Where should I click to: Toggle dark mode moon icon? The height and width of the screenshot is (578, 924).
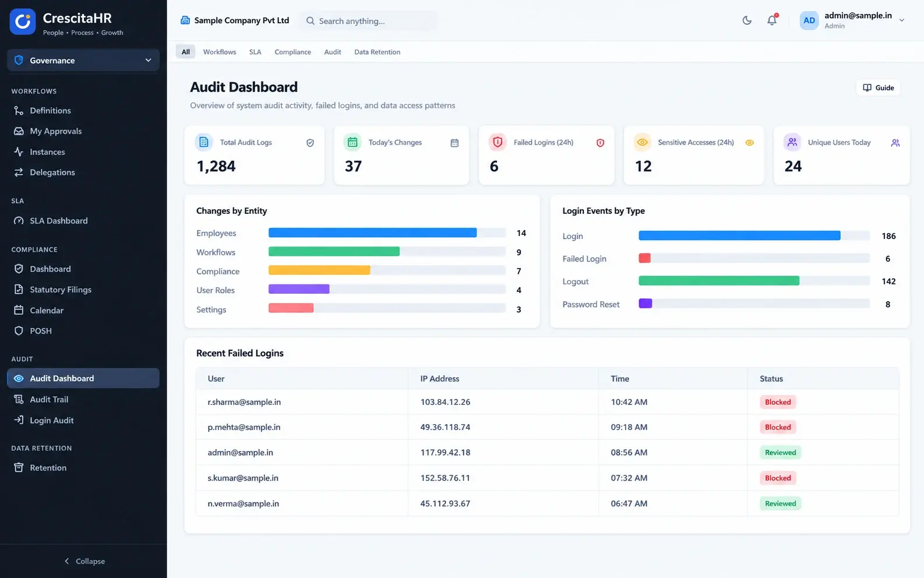pyautogui.click(x=747, y=20)
